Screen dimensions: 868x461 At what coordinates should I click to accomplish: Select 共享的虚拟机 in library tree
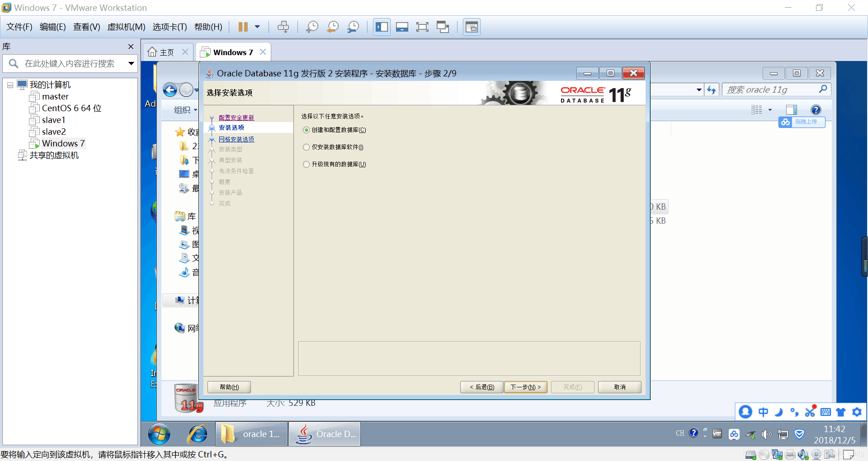click(54, 155)
